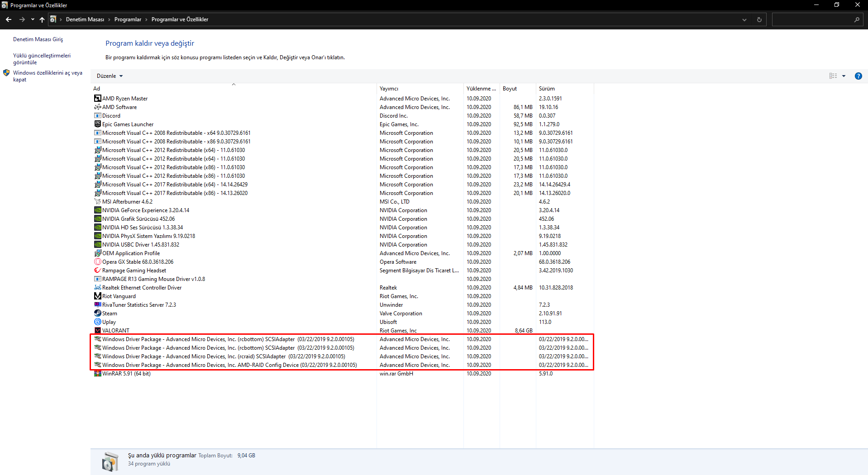Screen dimensions: 868x475
Task: Click the control panel search field
Action: coord(817,19)
